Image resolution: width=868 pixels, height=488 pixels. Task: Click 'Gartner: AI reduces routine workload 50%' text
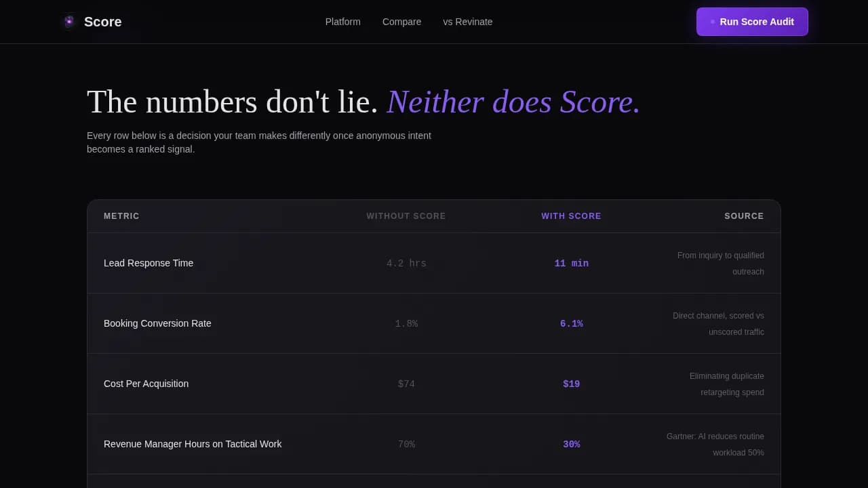715,445
